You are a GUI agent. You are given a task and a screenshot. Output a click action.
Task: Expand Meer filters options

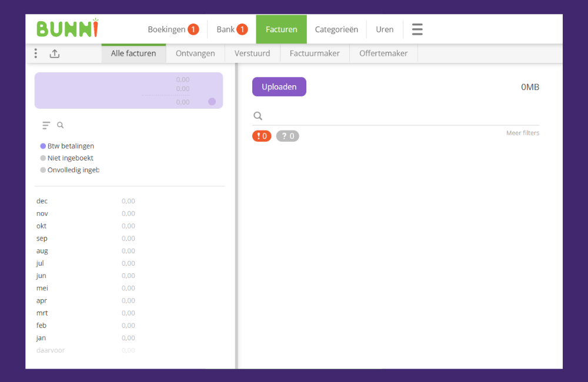pyautogui.click(x=522, y=133)
